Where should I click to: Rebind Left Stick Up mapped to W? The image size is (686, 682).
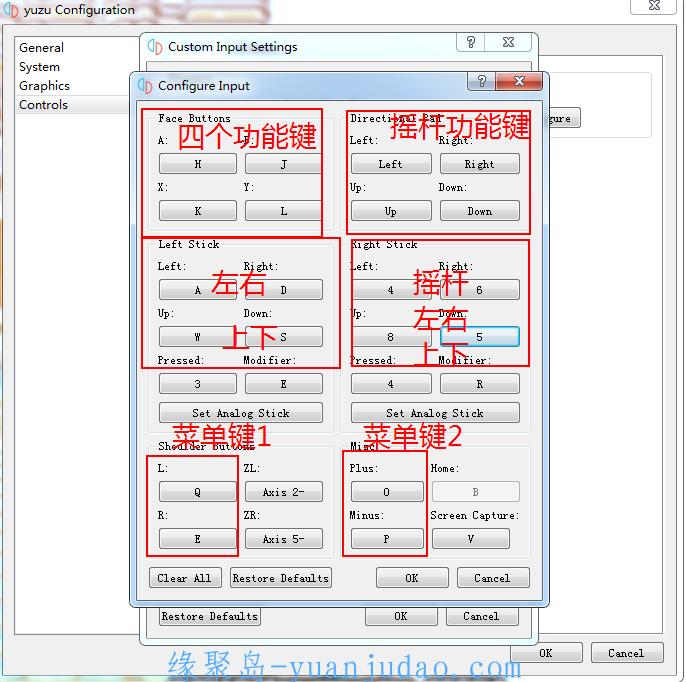[x=198, y=337]
